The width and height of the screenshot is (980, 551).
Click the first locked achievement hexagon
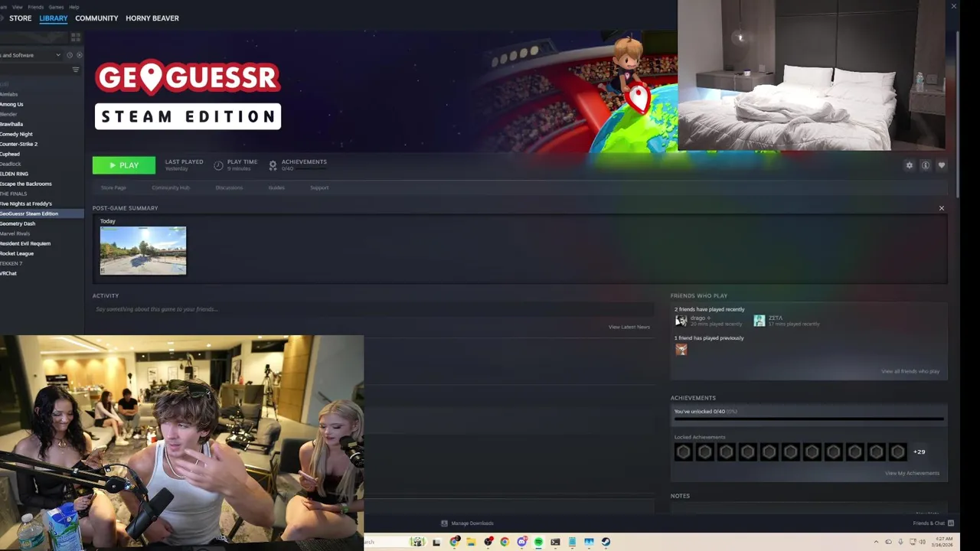[684, 452]
